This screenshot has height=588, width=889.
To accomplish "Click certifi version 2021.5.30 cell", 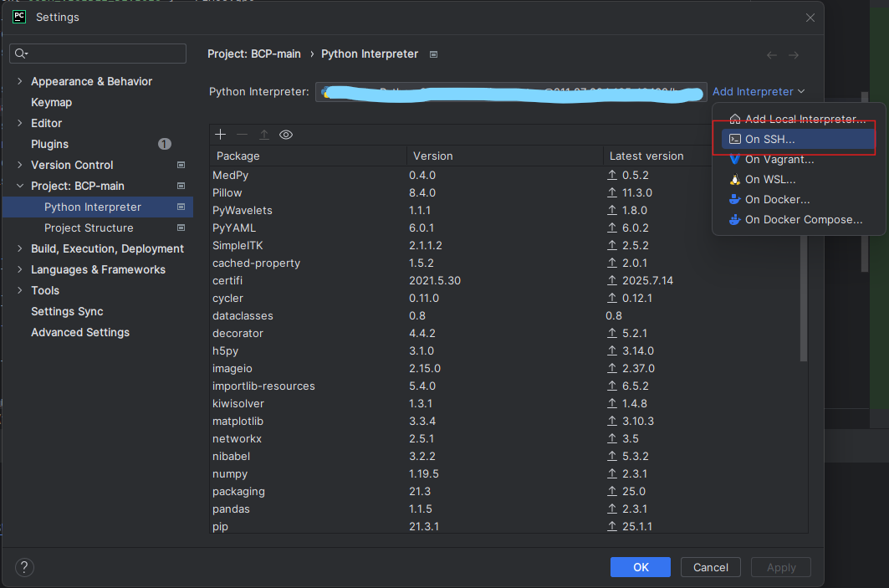I will click(435, 281).
